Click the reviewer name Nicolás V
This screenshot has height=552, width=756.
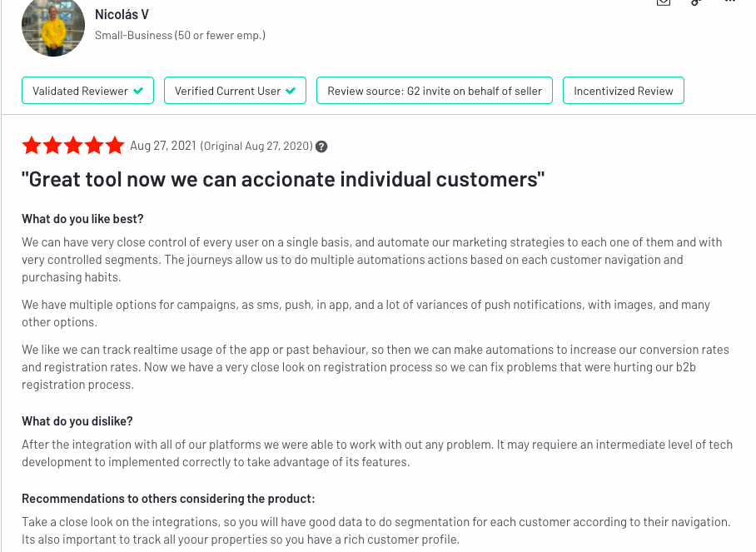click(x=122, y=14)
